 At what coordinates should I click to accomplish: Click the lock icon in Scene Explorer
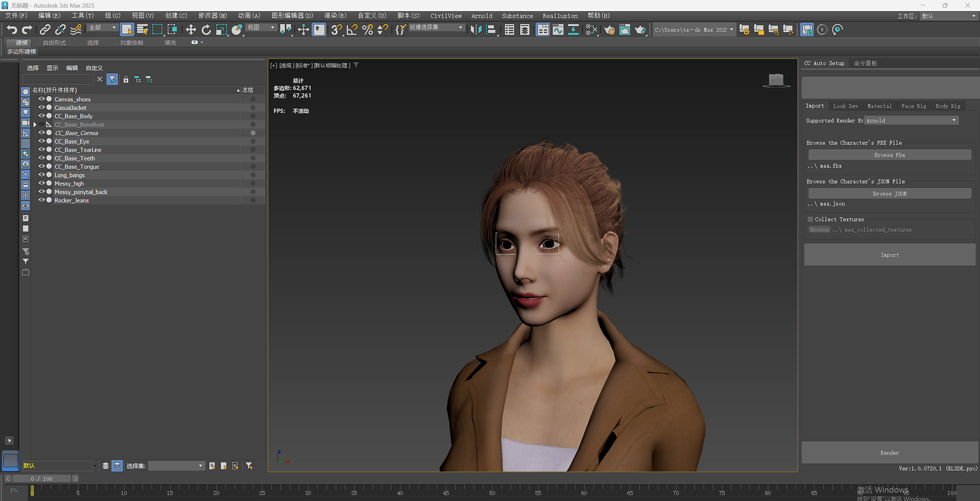(x=126, y=79)
